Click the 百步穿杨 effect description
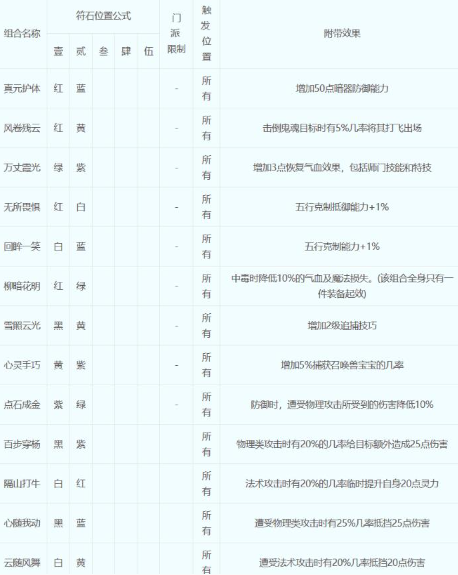The height and width of the screenshot is (575, 458). [x=342, y=444]
